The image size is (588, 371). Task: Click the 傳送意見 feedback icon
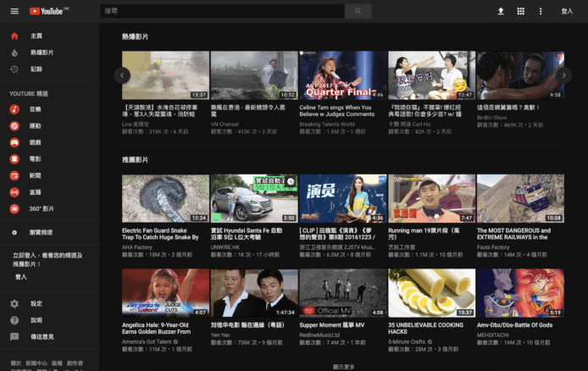click(x=14, y=336)
